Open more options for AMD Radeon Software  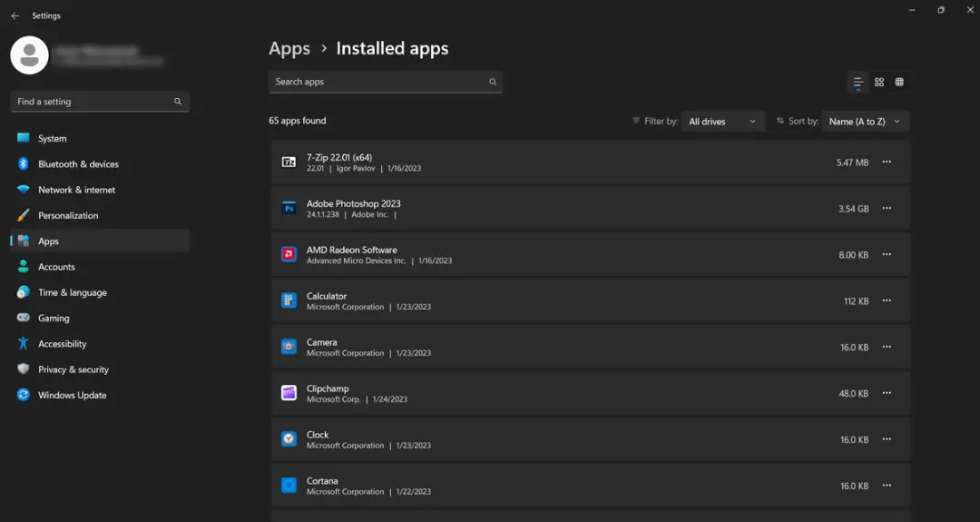pos(887,254)
